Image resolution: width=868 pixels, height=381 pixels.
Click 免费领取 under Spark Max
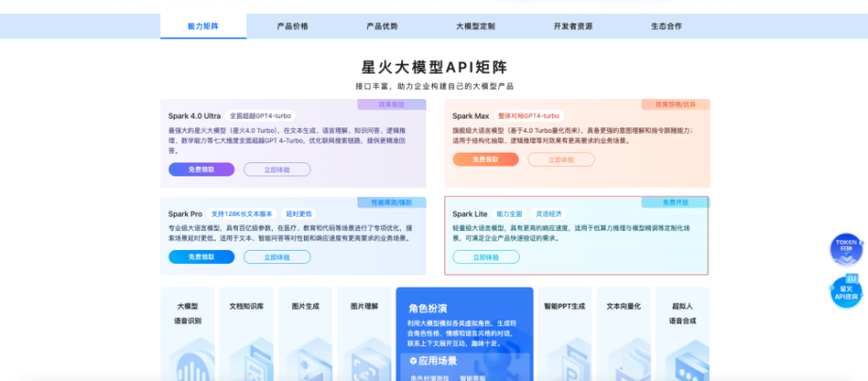[x=486, y=159]
